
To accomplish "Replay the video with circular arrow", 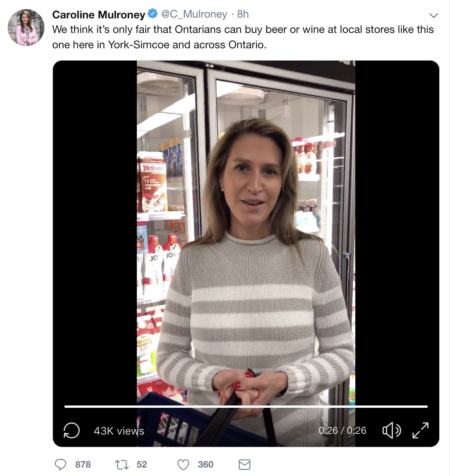I will coord(72,430).
